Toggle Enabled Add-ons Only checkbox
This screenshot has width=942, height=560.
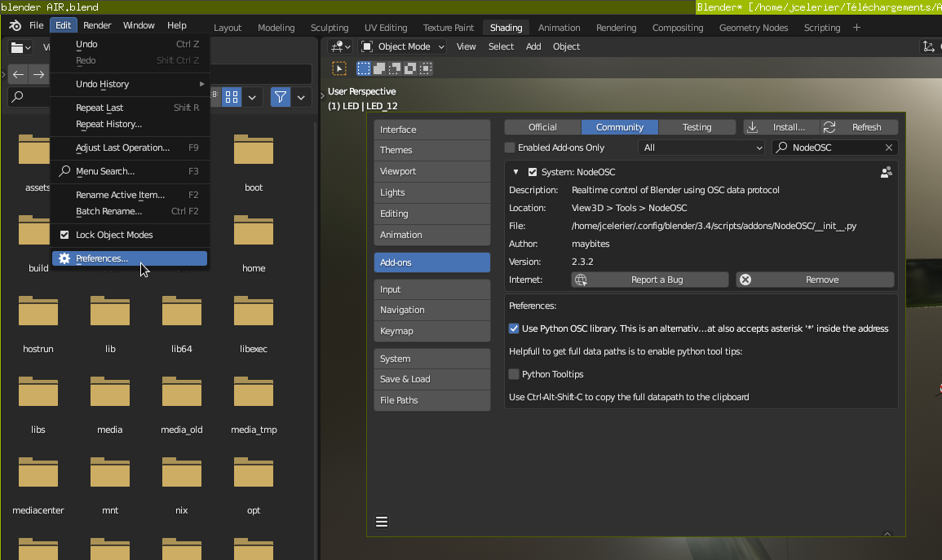pyautogui.click(x=510, y=147)
